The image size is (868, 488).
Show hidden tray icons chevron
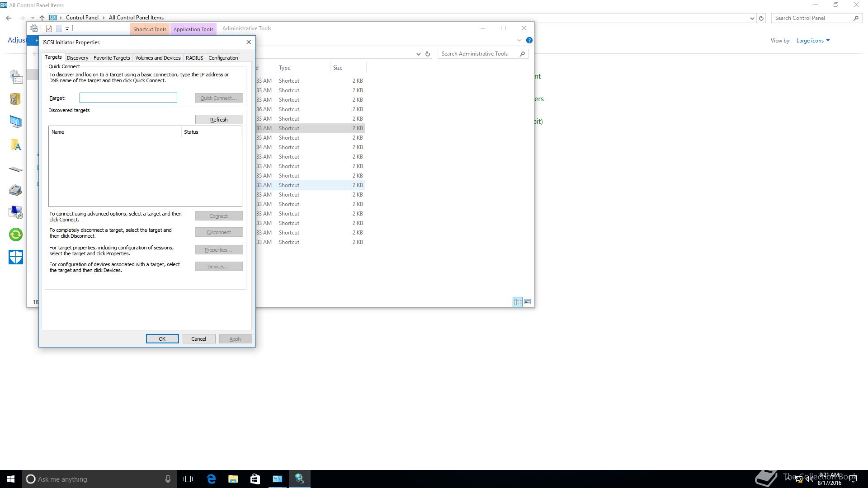click(x=789, y=479)
